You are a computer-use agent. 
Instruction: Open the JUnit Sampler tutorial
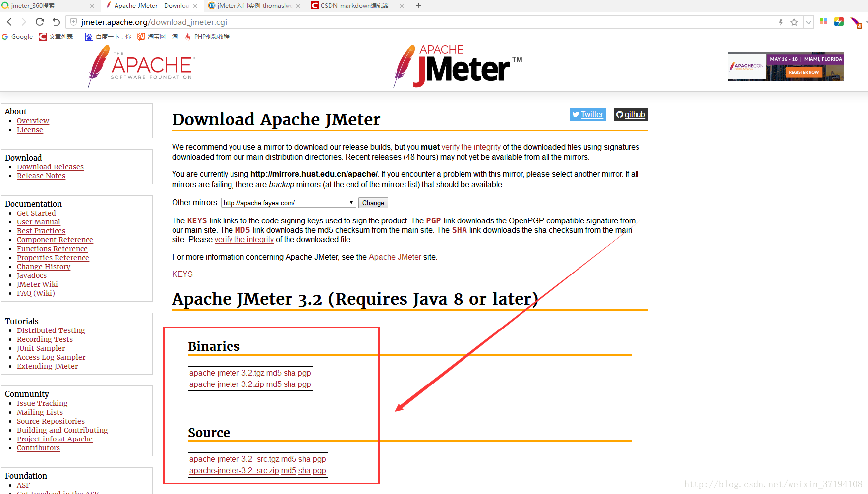coord(41,348)
